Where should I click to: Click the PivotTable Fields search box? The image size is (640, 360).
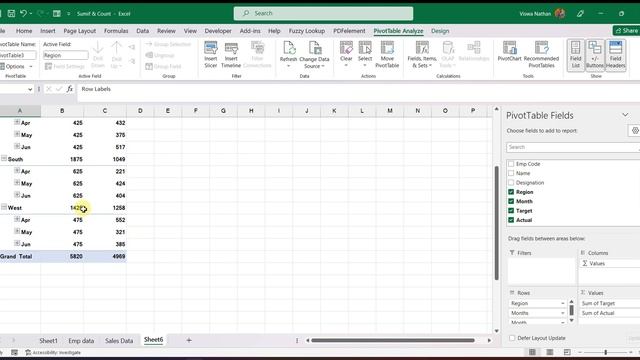pos(572,147)
